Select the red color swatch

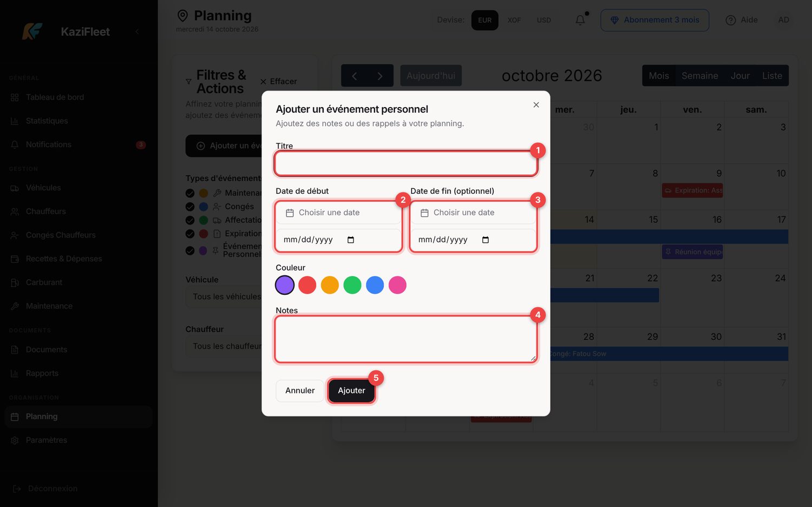307,285
